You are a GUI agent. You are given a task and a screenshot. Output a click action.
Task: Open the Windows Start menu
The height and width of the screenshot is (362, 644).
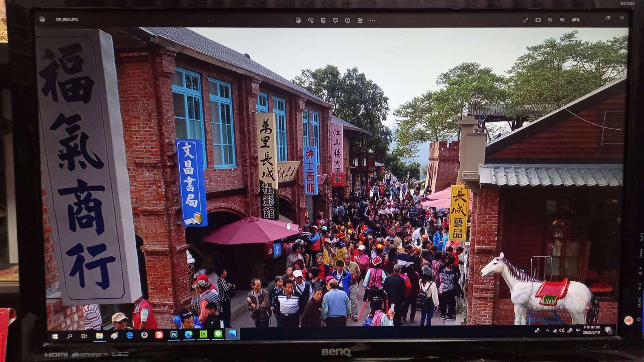click(x=55, y=336)
